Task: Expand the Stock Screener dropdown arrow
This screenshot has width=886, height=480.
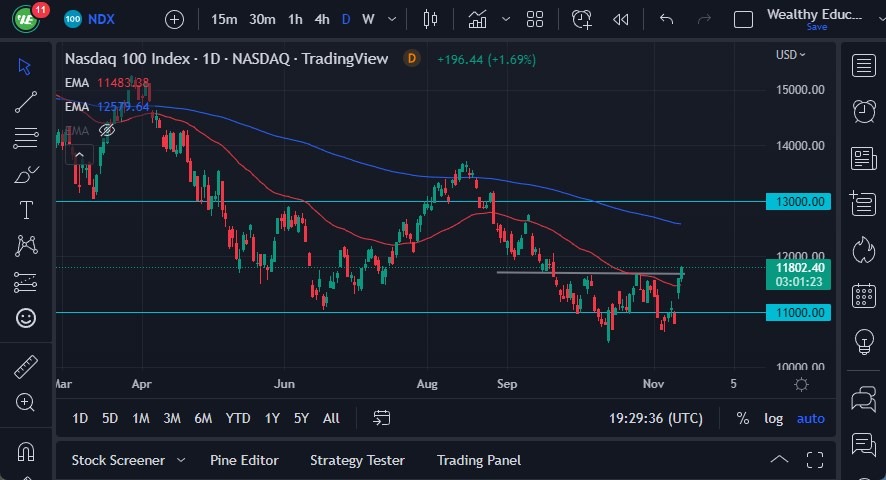Action: [x=181, y=460]
